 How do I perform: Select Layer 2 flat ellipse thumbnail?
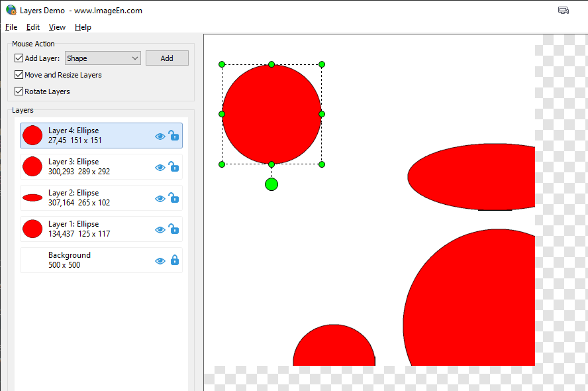pos(32,197)
